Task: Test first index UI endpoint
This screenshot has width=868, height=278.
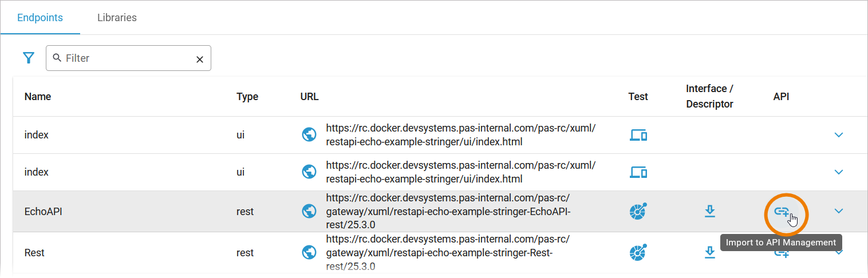Action: point(638,135)
